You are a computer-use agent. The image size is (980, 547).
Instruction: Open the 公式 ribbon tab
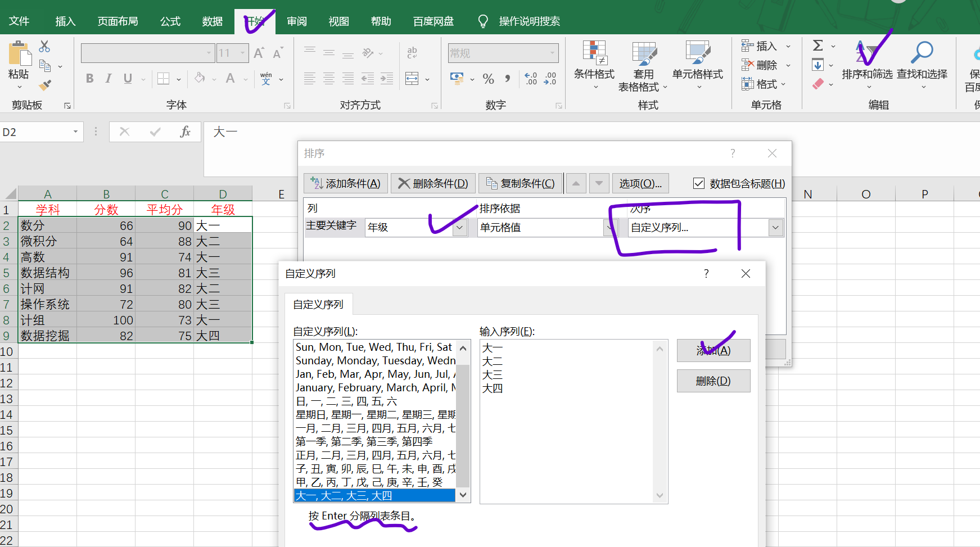point(170,21)
